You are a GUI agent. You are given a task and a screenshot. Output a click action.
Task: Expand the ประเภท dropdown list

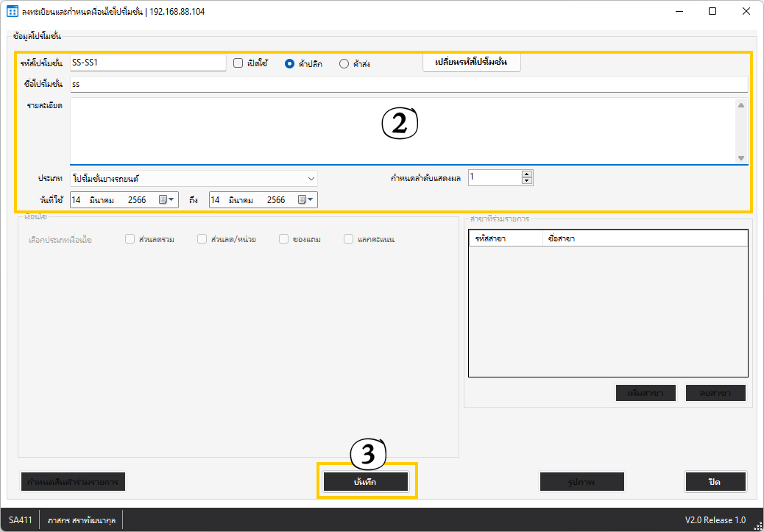311,178
